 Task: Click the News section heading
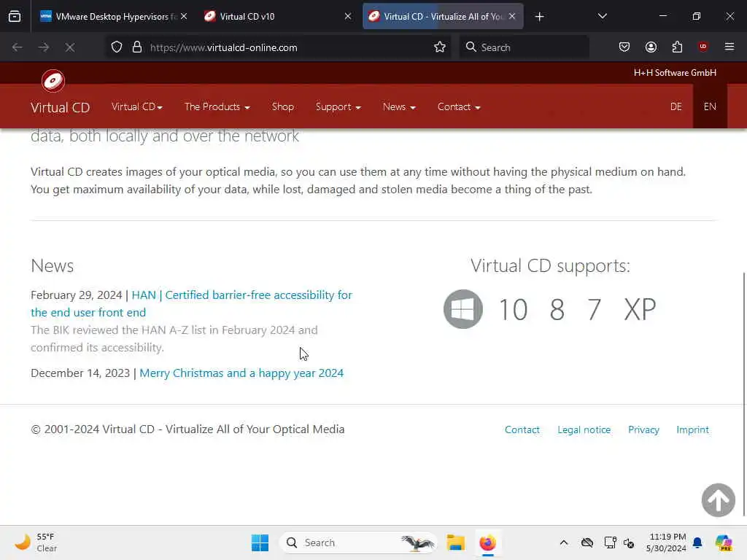(53, 265)
